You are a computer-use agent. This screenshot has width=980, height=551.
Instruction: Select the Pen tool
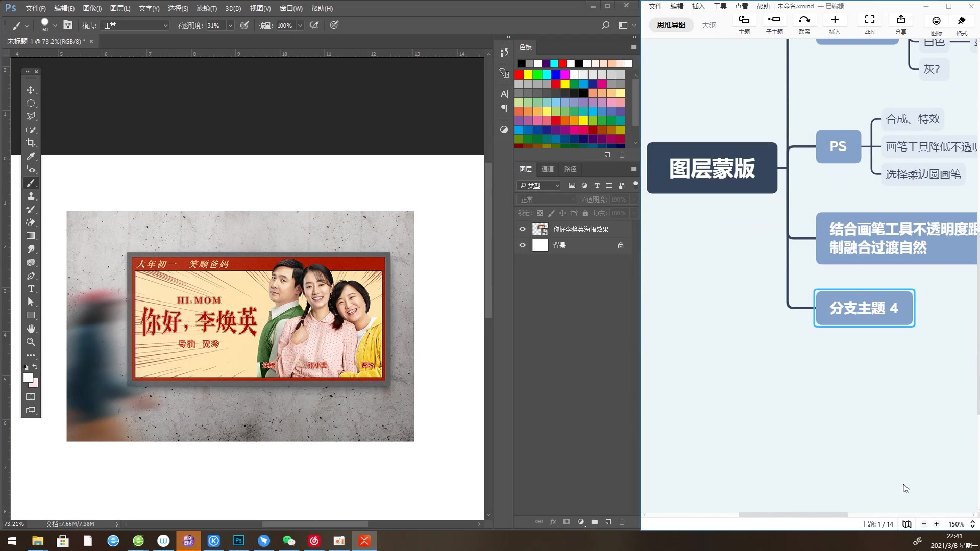pyautogui.click(x=31, y=275)
